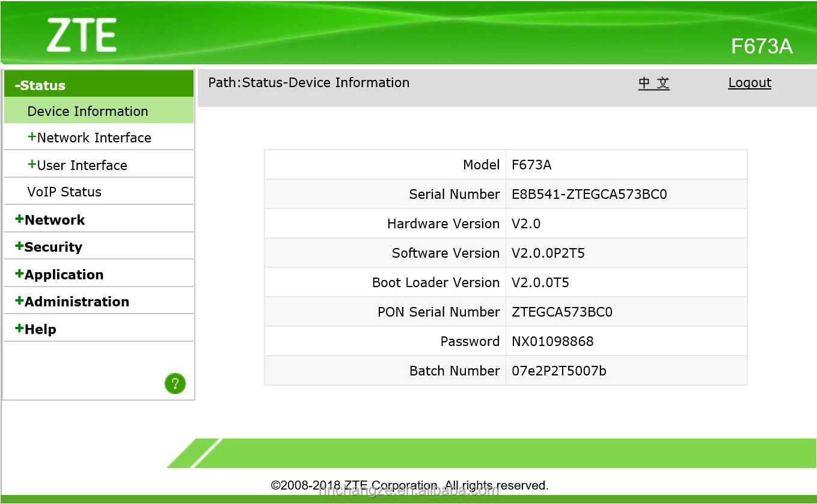The width and height of the screenshot is (817, 504).
Task: Click the Password row label
Action: [x=470, y=341]
